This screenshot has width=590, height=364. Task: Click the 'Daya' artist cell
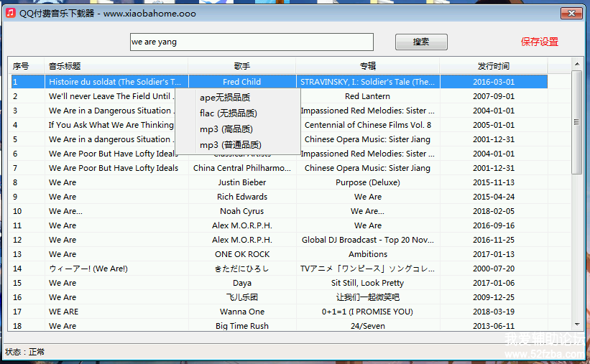242,283
